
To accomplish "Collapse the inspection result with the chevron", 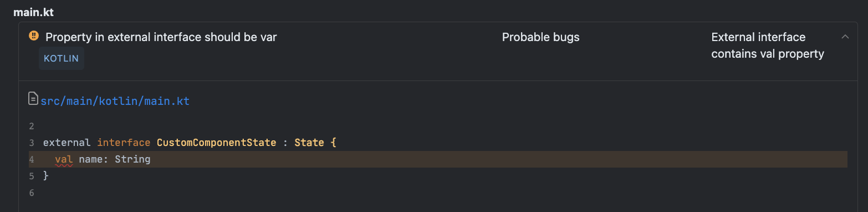I will [845, 37].
